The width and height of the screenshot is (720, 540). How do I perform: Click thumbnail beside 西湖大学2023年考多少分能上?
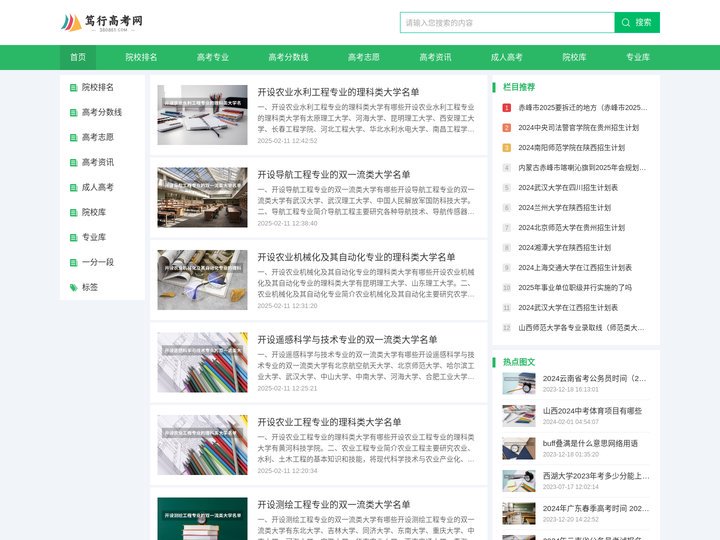point(519,481)
